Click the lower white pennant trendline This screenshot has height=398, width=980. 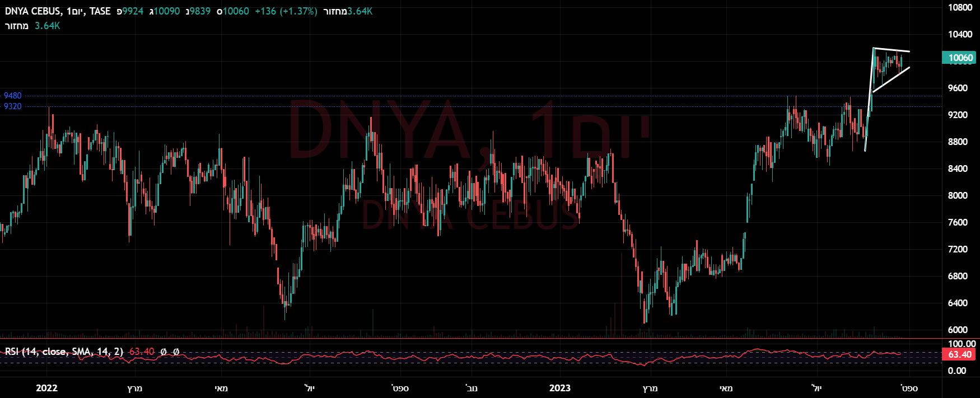(x=891, y=80)
